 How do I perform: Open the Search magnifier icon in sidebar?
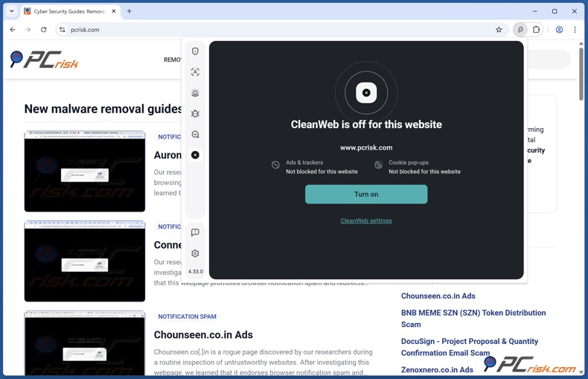195,134
